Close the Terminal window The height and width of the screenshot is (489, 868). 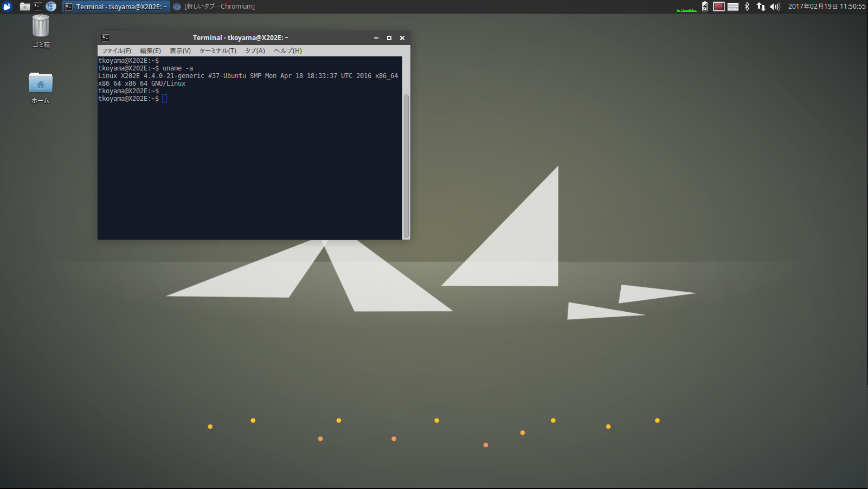tap(402, 38)
